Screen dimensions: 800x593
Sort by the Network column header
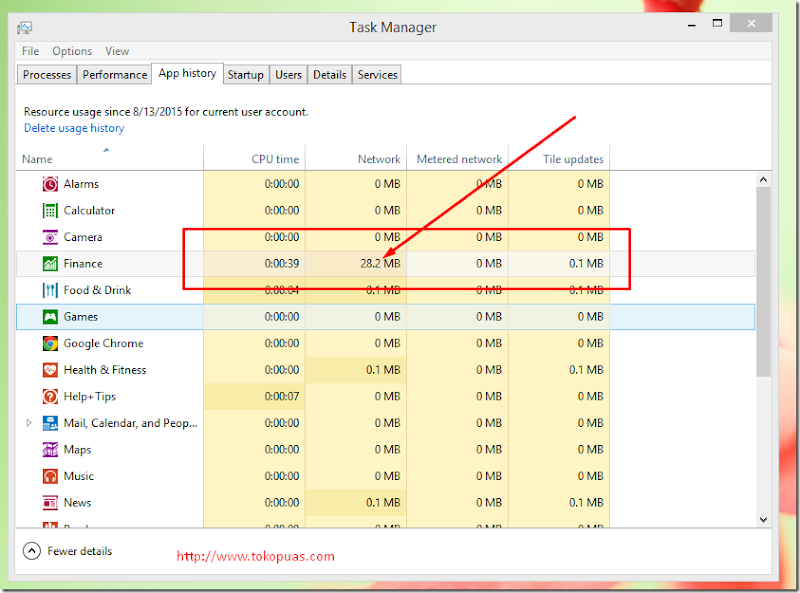tap(356, 158)
